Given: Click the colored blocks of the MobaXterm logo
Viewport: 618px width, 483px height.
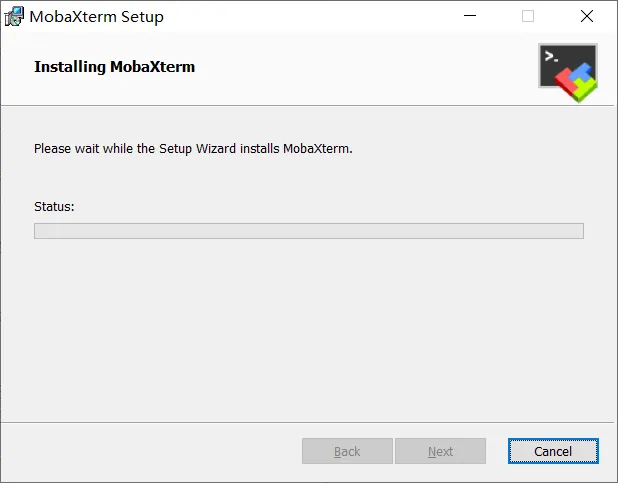Looking at the screenshot, I should point(576,82).
